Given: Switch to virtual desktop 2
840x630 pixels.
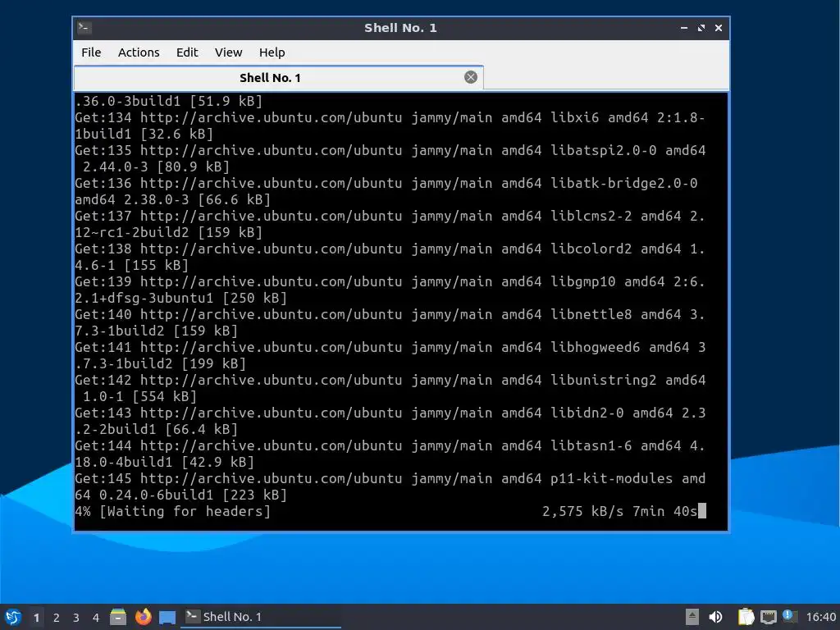Looking at the screenshot, I should point(57,618).
